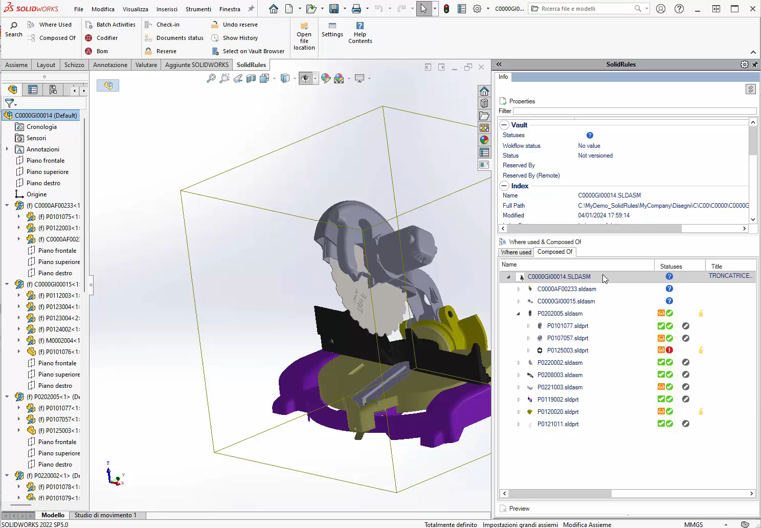The width and height of the screenshot is (761, 528).
Task: Click the Where Used ribbon button
Action: point(50,25)
